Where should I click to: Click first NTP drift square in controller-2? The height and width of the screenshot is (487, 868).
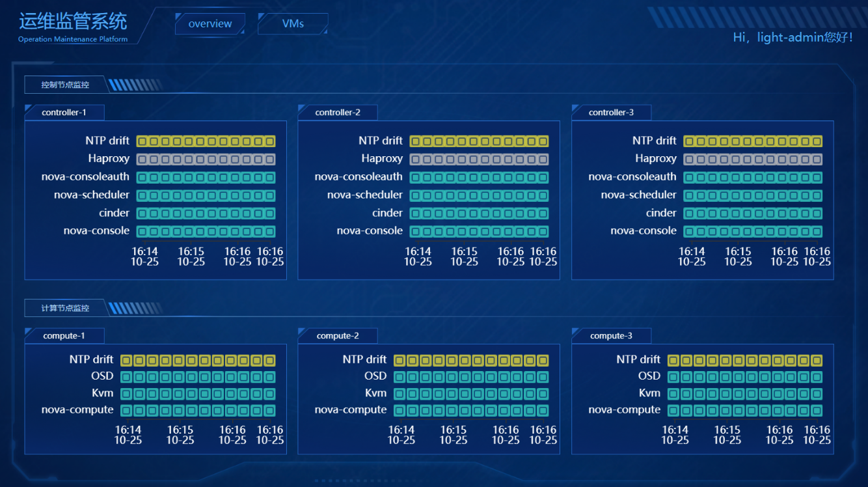pyautogui.click(x=415, y=141)
